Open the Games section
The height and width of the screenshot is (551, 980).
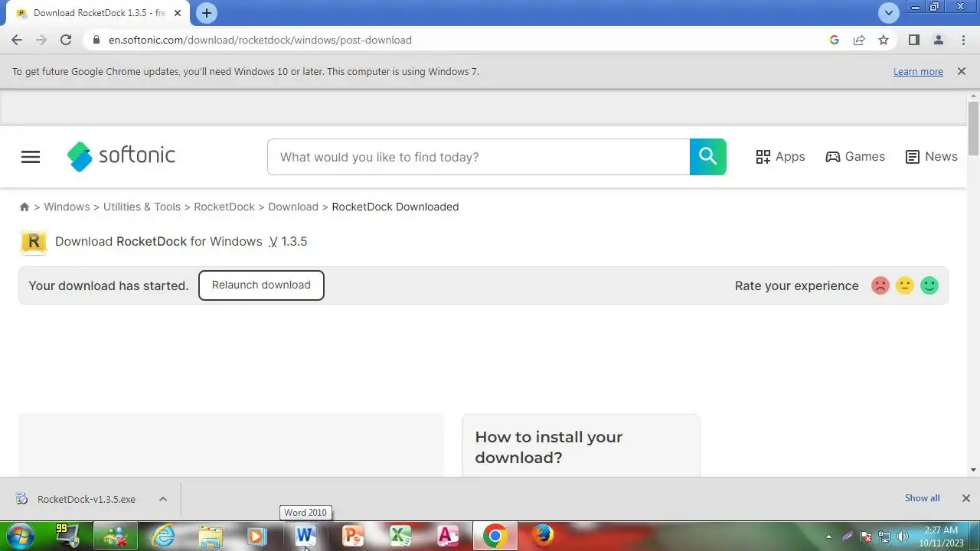855,157
